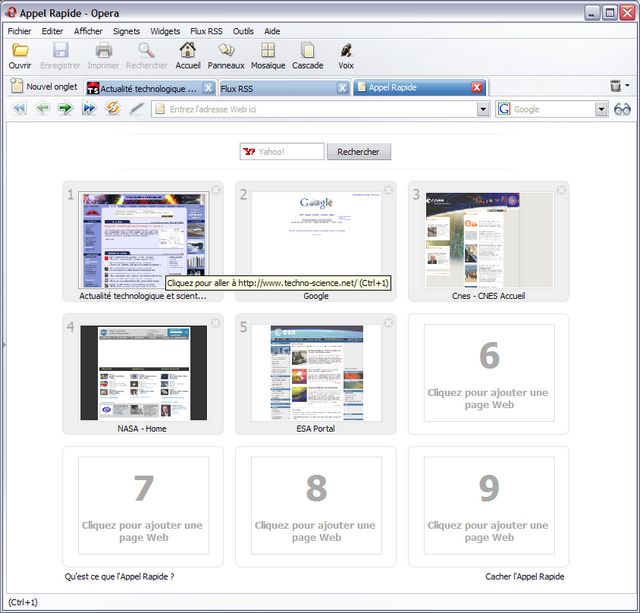Go to Accueil home icon

[x=188, y=50]
